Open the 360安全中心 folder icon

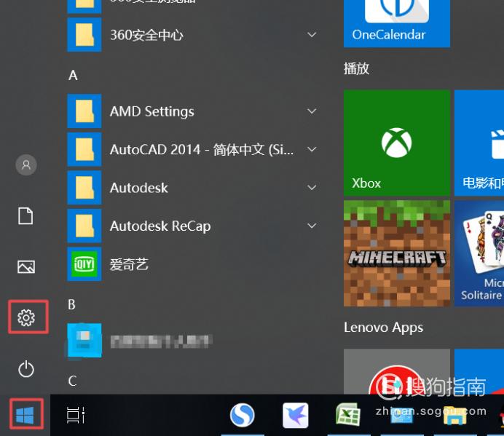84,35
